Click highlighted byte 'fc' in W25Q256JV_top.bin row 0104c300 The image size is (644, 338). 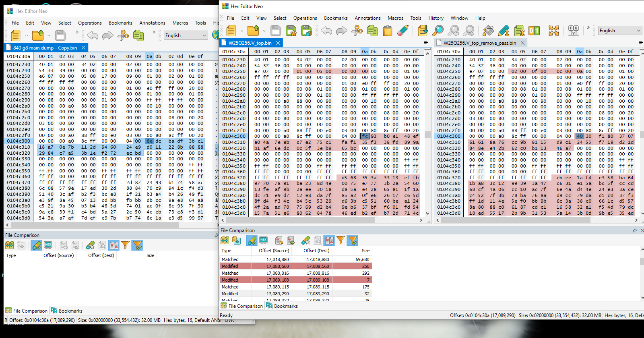364,136
